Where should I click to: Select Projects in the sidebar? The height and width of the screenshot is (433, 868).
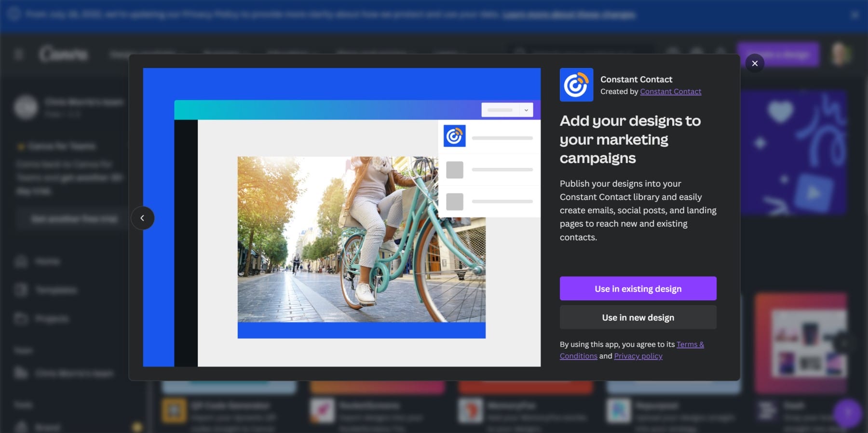pyautogui.click(x=52, y=319)
